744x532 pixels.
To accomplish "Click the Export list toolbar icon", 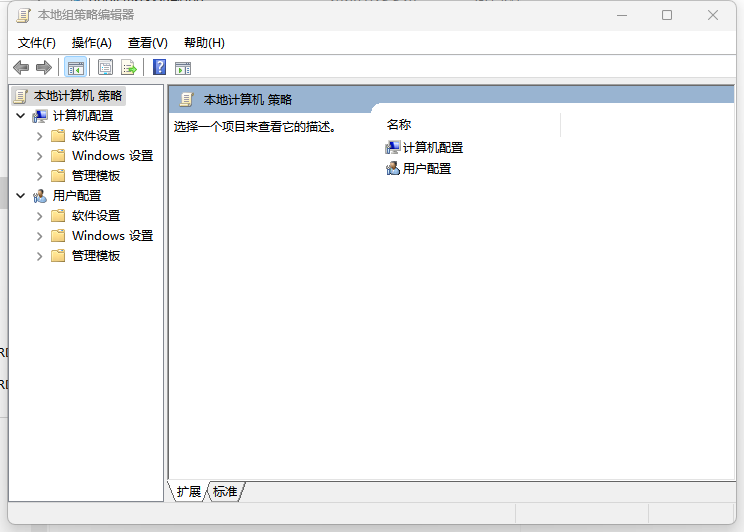I will point(129,68).
